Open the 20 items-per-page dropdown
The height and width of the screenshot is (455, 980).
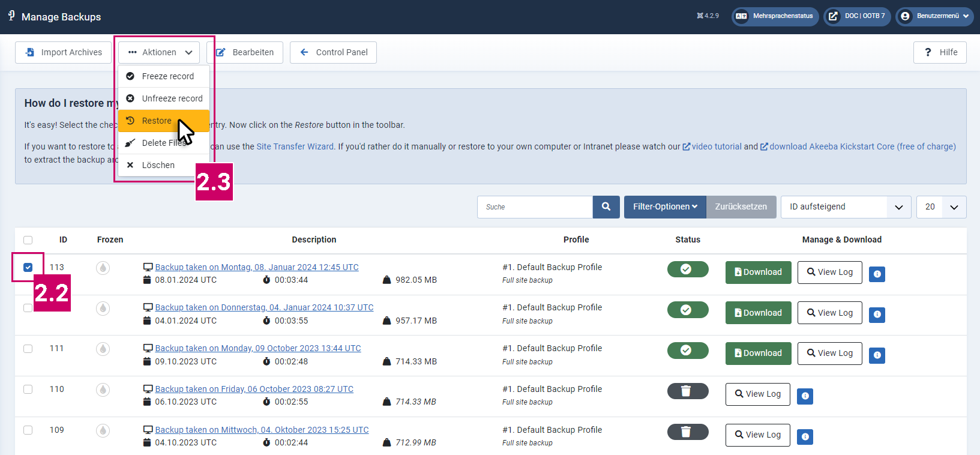[x=941, y=206]
